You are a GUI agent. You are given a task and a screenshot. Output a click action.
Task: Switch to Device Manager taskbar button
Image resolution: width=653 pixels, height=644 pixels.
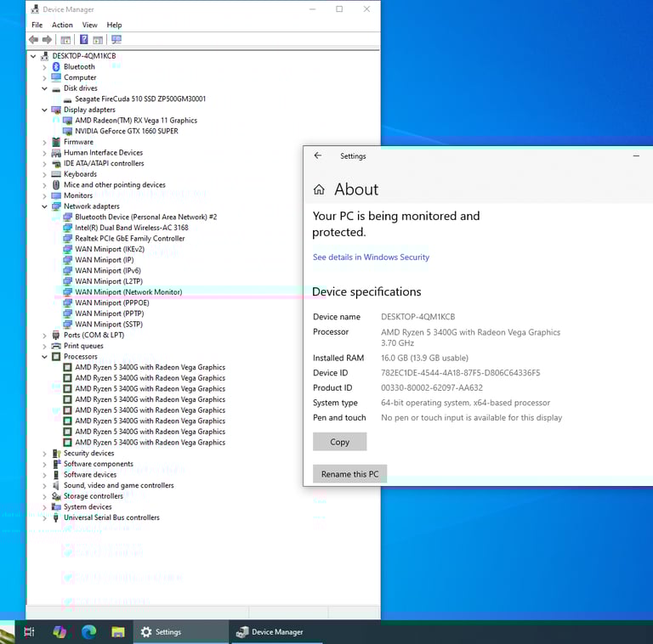click(276, 632)
